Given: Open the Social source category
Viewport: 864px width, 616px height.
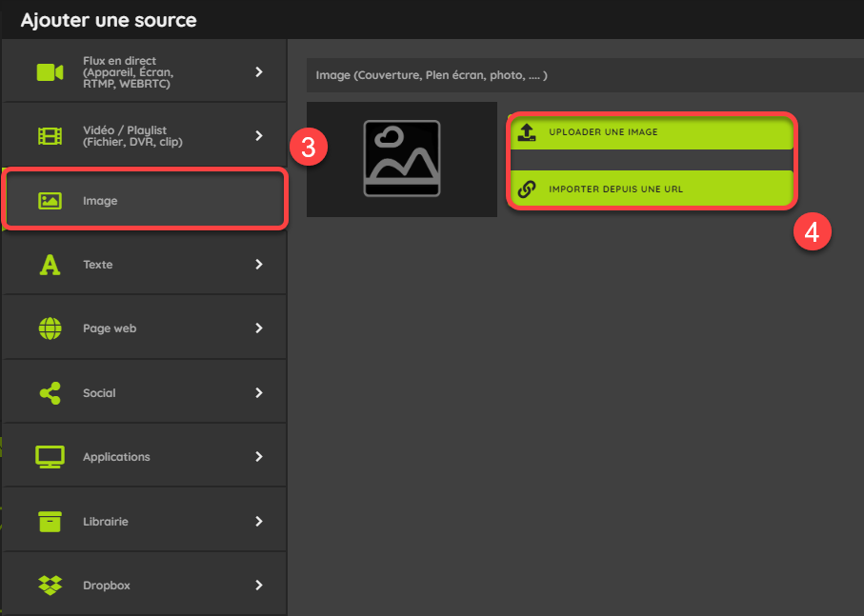Looking at the screenshot, I should pyautogui.click(x=145, y=392).
